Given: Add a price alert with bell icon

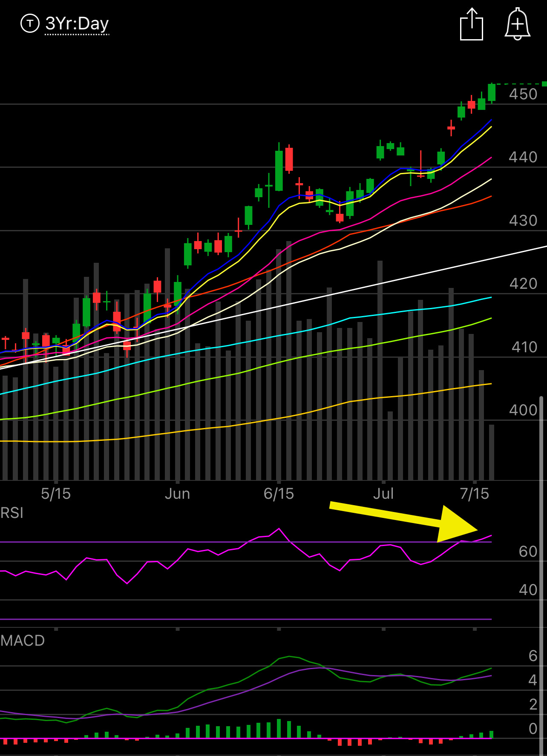Looking at the screenshot, I should click(517, 24).
